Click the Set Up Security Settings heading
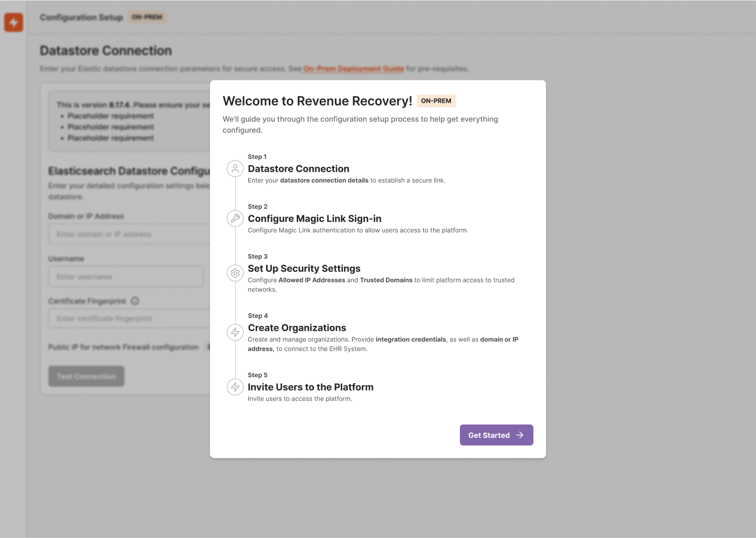This screenshot has height=538, width=756. point(304,268)
